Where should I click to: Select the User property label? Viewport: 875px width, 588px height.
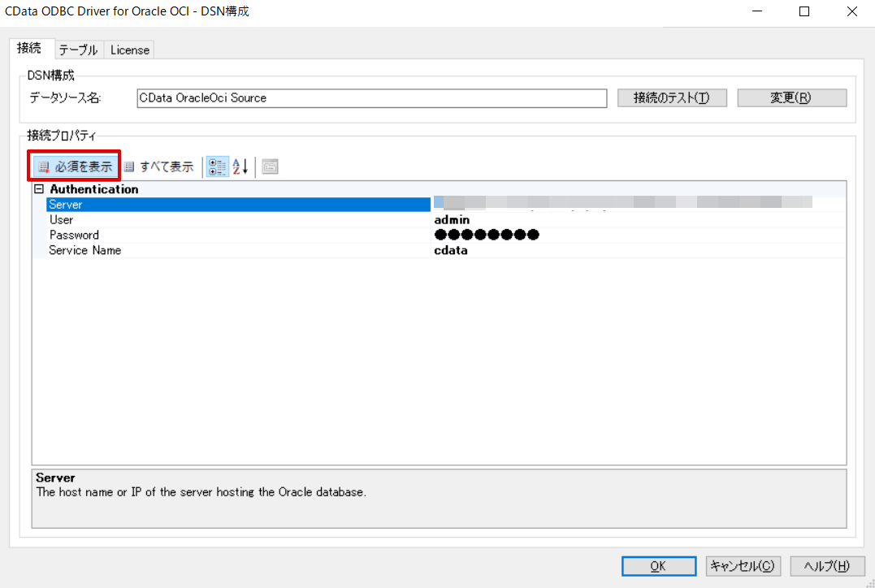click(x=62, y=220)
